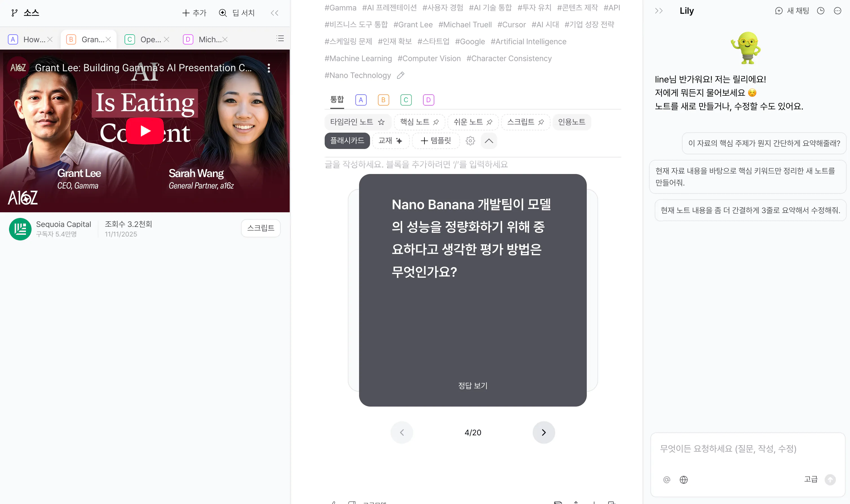The image size is (850, 504).
Task: Open the chat history clock icon
Action: point(821,10)
